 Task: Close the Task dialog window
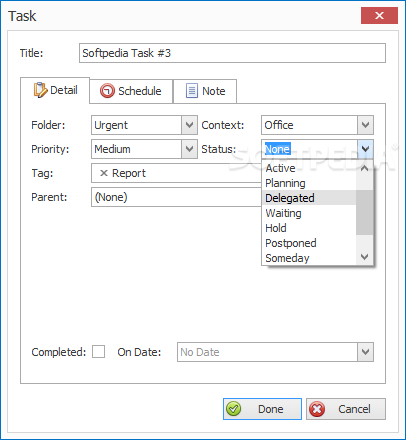coord(379,15)
